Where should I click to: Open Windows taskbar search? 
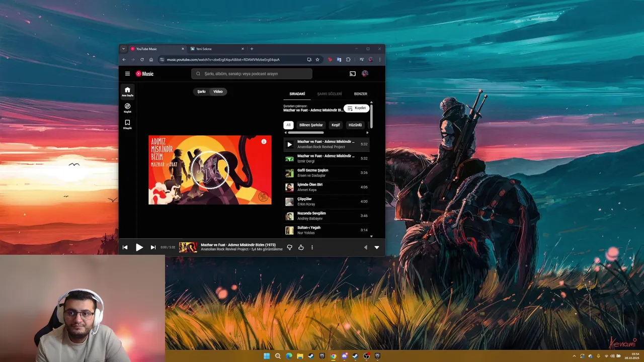tap(278, 356)
